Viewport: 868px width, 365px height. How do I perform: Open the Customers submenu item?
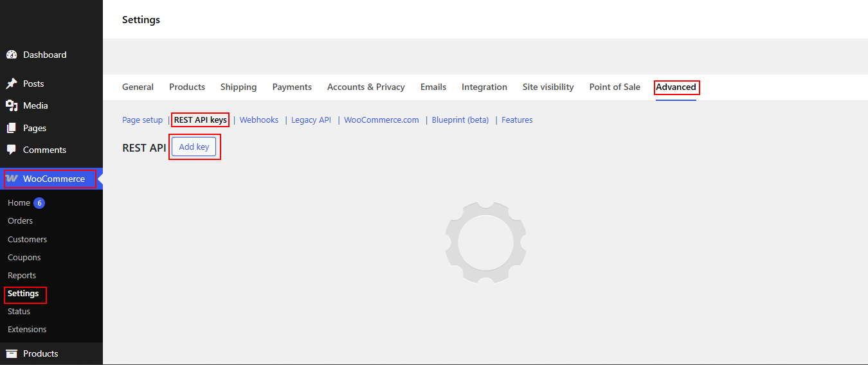pos(27,239)
